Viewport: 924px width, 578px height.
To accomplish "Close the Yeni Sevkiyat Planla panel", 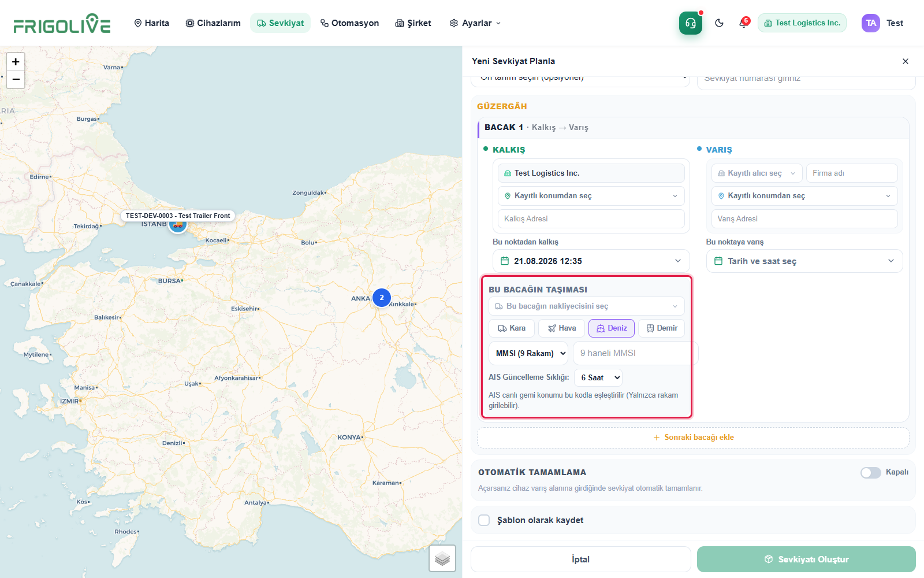I will [x=906, y=61].
